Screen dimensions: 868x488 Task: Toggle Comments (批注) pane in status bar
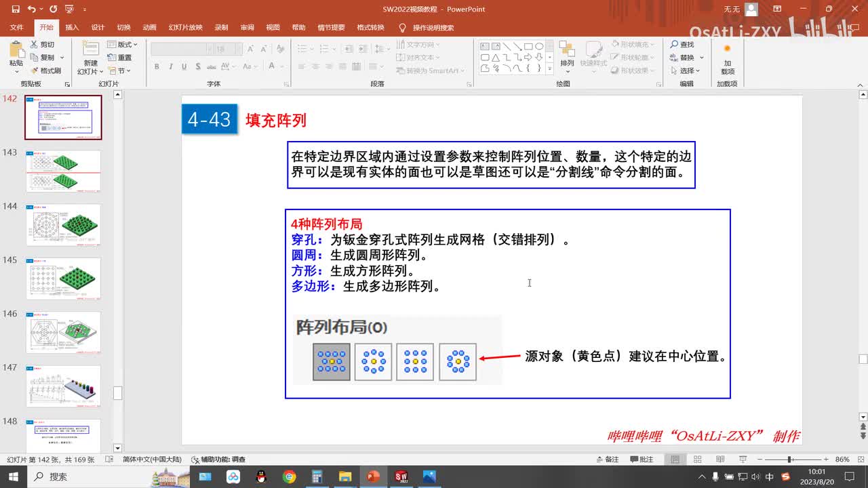(x=642, y=460)
